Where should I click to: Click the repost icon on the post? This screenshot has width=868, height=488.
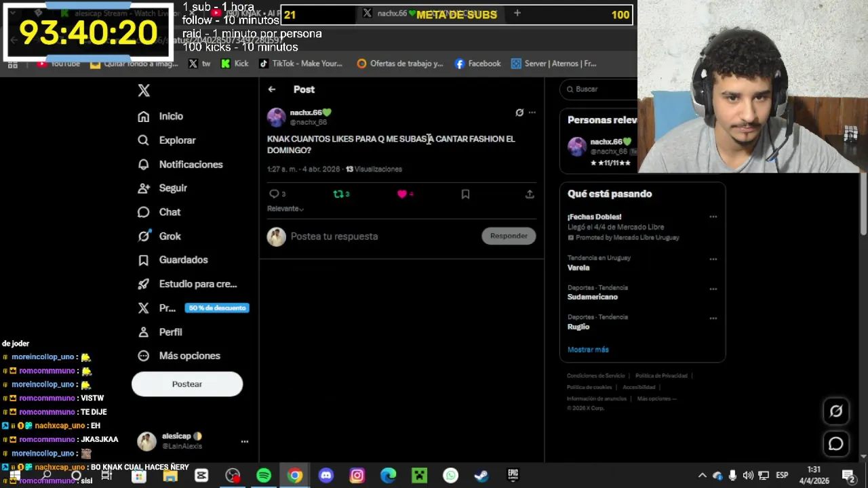tap(338, 194)
